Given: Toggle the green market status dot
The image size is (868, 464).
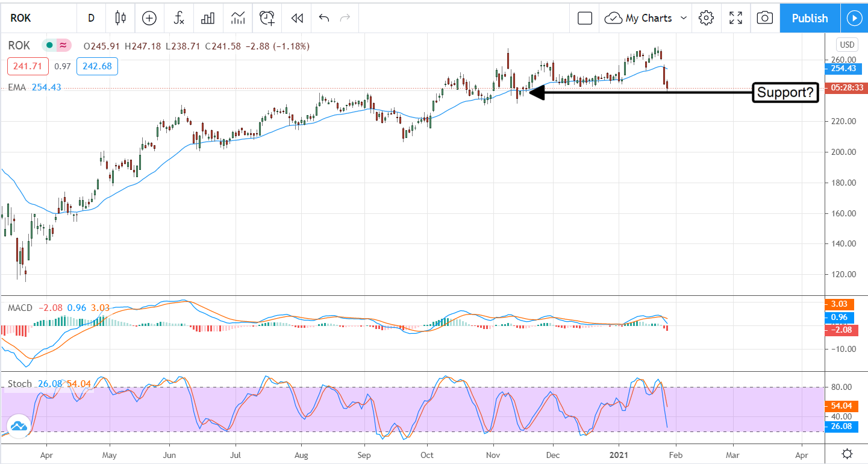Looking at the screenshot, I should (x=49, y=45).
